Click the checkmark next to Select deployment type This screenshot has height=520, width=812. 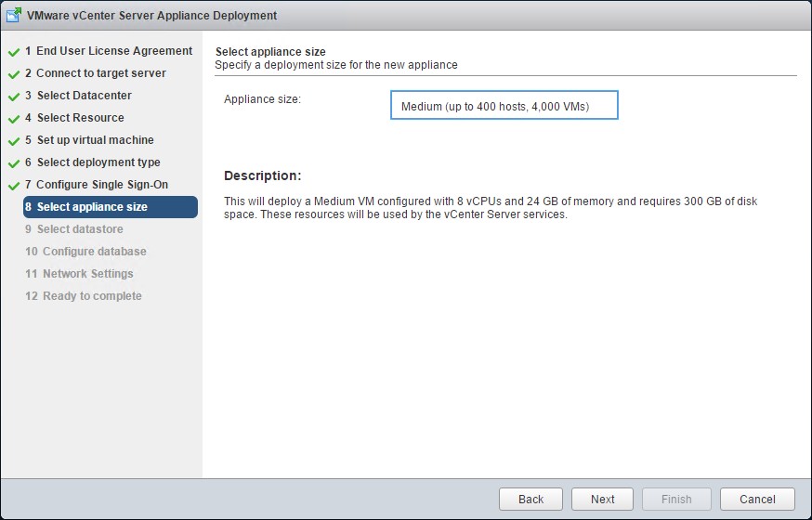pyautogui.click(x=14, y=163)
